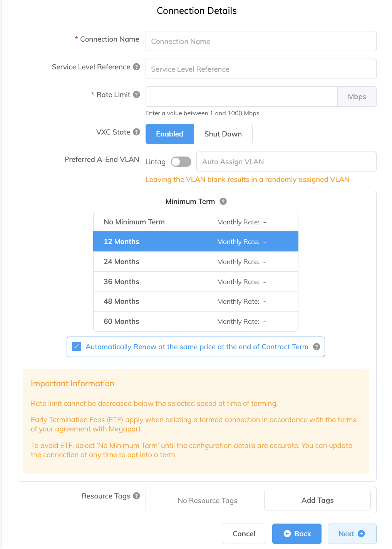Viewport: 392px width, 549px height.
Task: View the Minimum Term help tooltip
Action: point(224,201)
